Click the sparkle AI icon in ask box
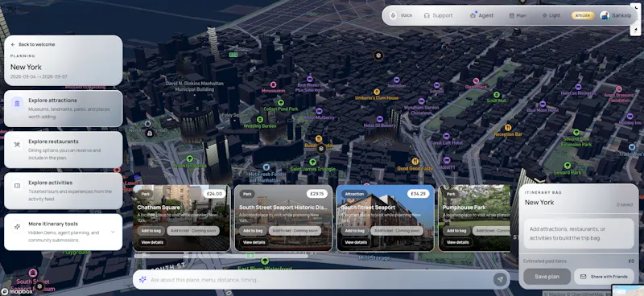 pyautogui.click(x=142, y=280)
